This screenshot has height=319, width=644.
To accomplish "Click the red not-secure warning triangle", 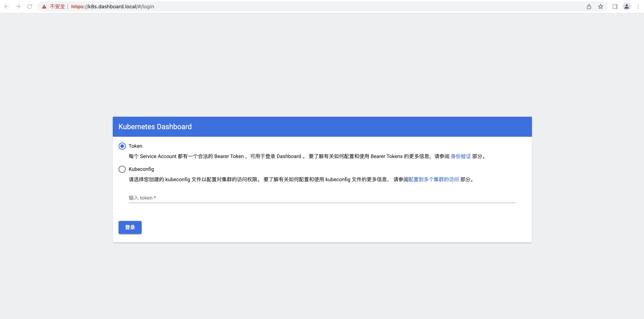I will tap(44, 7).
